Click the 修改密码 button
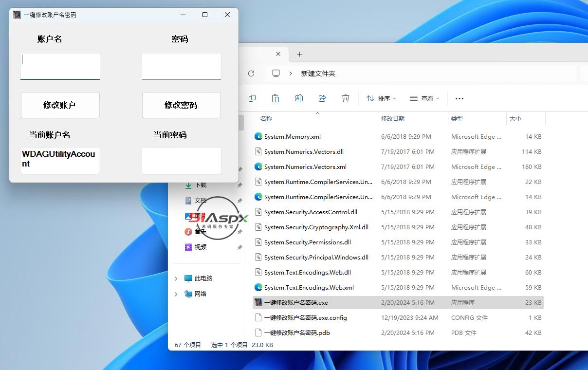 [x=181, y=105]
